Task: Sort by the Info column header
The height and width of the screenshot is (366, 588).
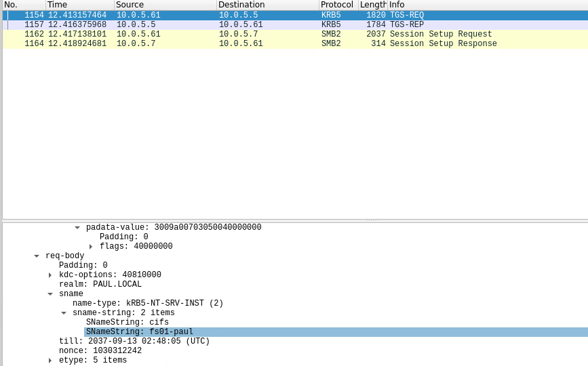Action: point(488,5)
